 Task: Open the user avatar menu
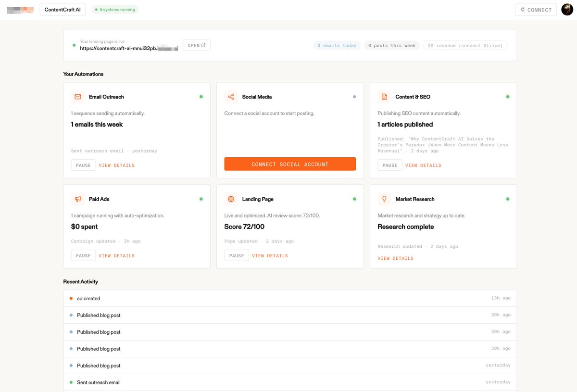click(567, 10)
